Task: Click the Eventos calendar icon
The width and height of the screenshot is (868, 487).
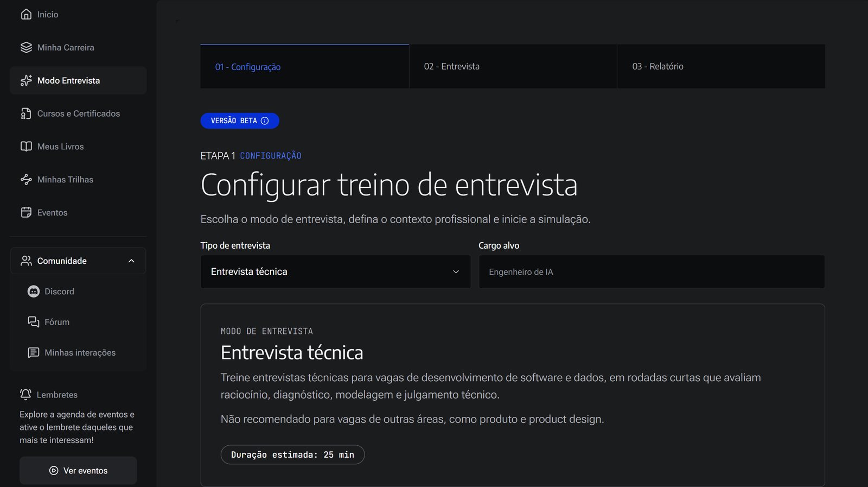Action: point(26,212)
